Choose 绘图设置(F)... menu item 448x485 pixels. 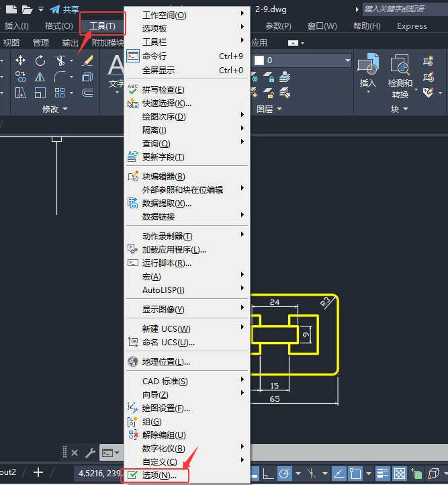187,408
